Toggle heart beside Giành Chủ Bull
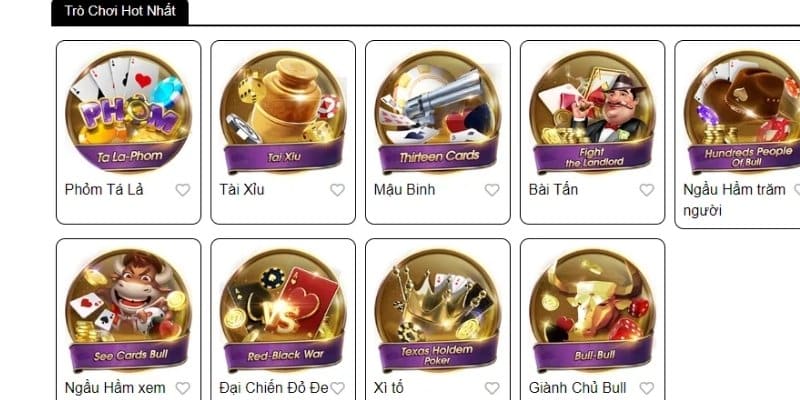The height and width of the screenshot is (400, 800). point(646,388)
